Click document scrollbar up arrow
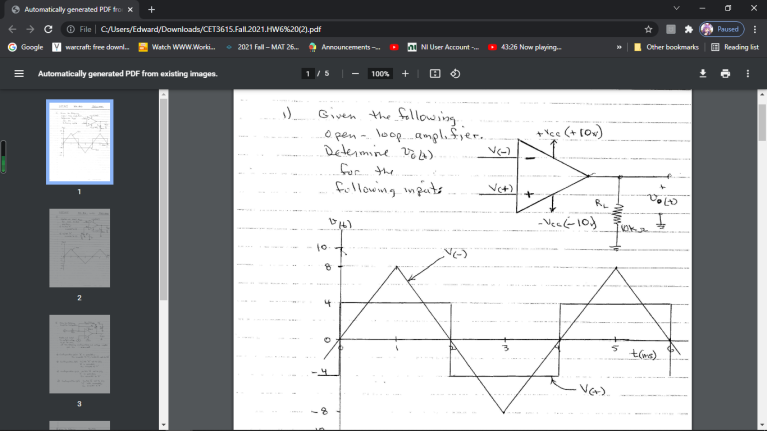767x431 pixels. pyautogui.click(x=762, y=94)
